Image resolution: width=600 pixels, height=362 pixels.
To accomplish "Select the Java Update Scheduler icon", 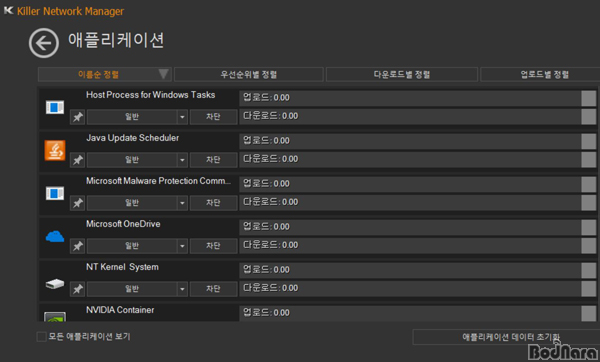I will tap(55, 150).
